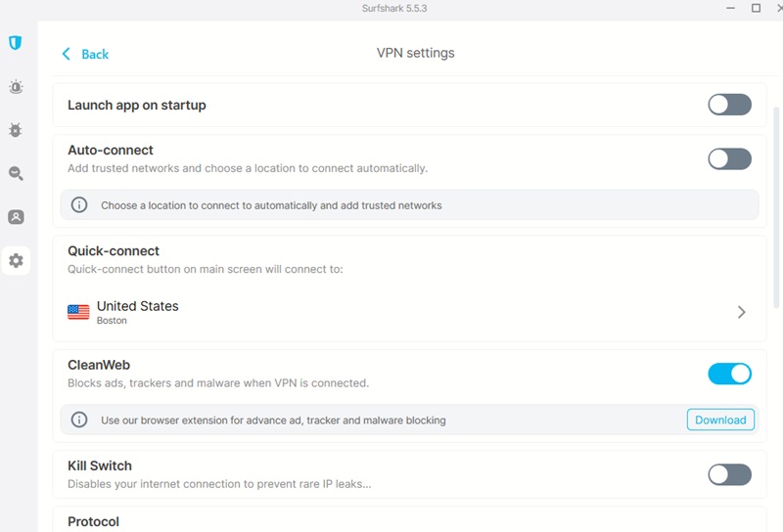Enable the Kill Switch toggle
Screen dimensions: 783x532
pyautogui.click(x=729, y=474)
